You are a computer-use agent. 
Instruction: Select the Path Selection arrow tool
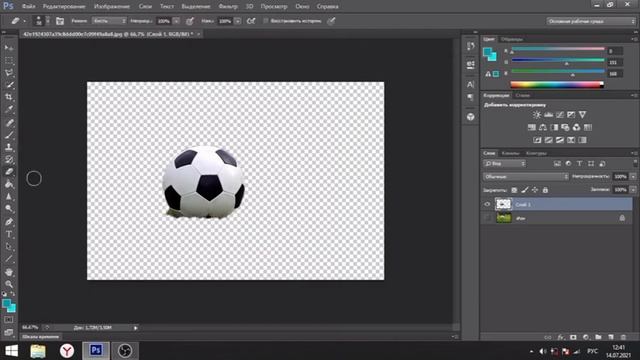(x=9, y=247)
